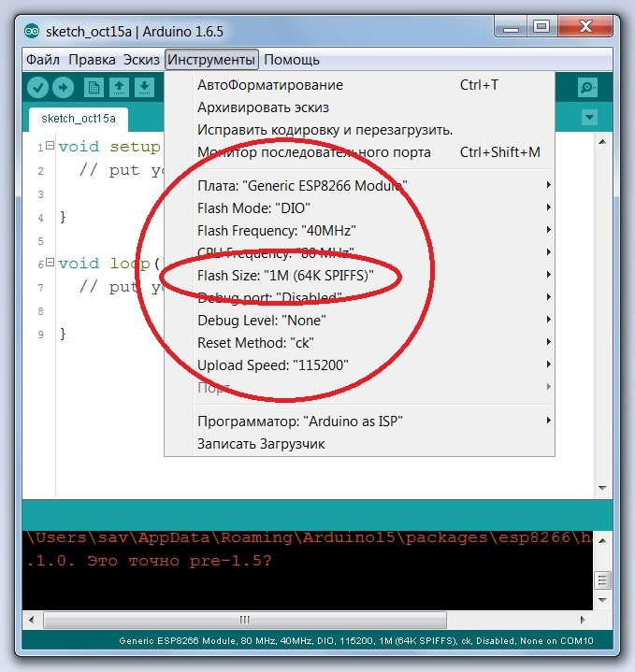635x672 pixels.
Task: Open the tab options dropdown arrow
Action: pyautogui.click(x=589, y=117)
